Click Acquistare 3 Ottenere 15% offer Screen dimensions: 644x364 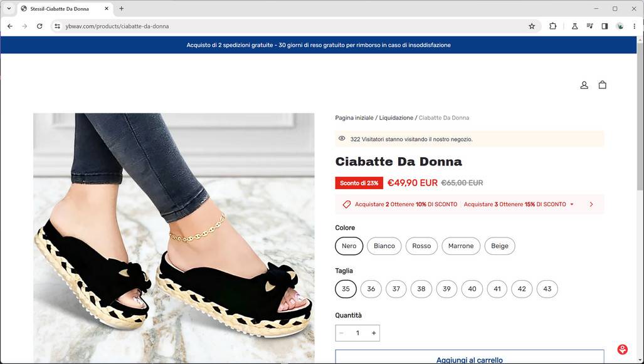(x=515, y=204)
